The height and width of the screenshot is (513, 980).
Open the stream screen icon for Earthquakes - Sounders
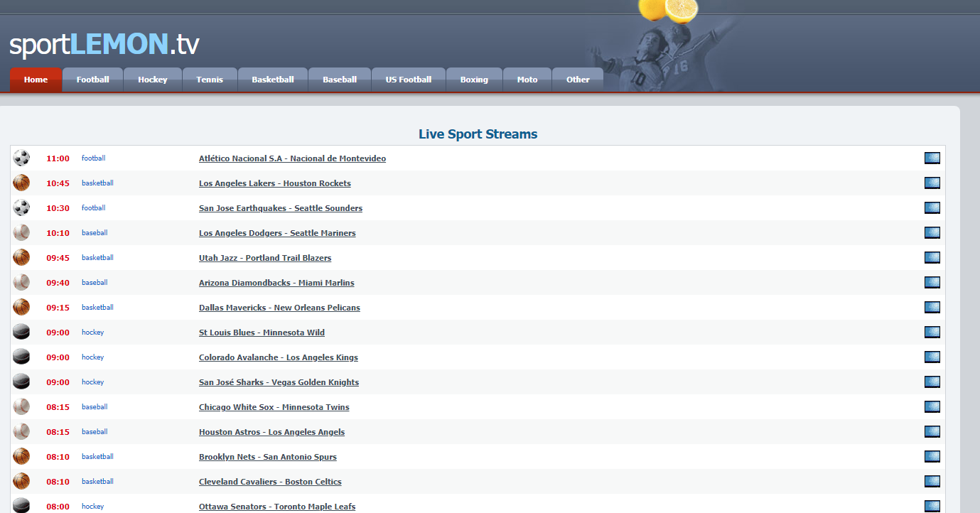(x=932, y=208)
